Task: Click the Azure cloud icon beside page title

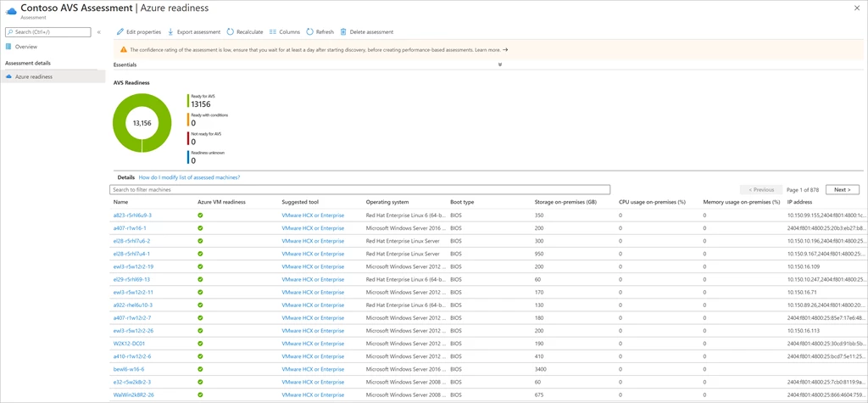Action: pyautogui.click(x=12, y=11)
